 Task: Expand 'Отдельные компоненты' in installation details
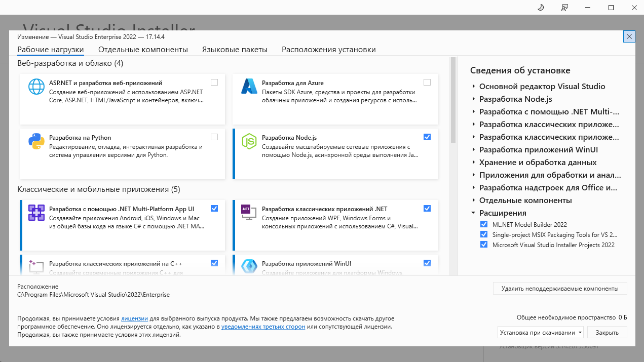point(473,200)
